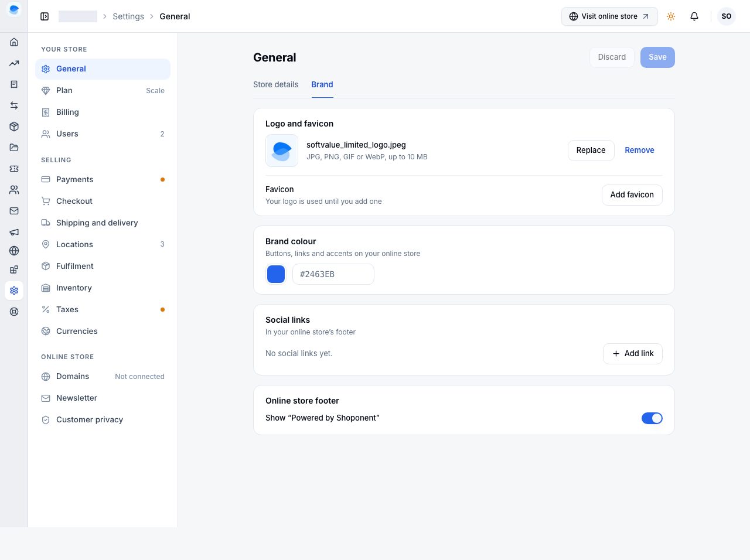
Task: Visit online store
Action: pos(609,16)
